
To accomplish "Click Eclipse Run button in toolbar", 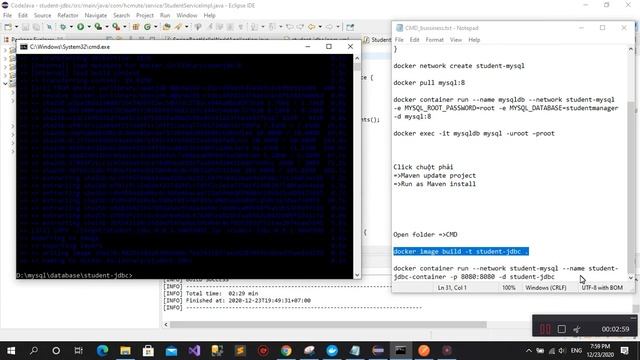I will point(80,27).
